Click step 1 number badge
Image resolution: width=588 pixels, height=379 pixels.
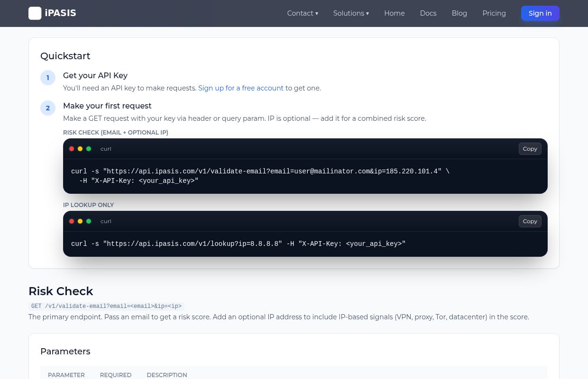pos(48,78)
